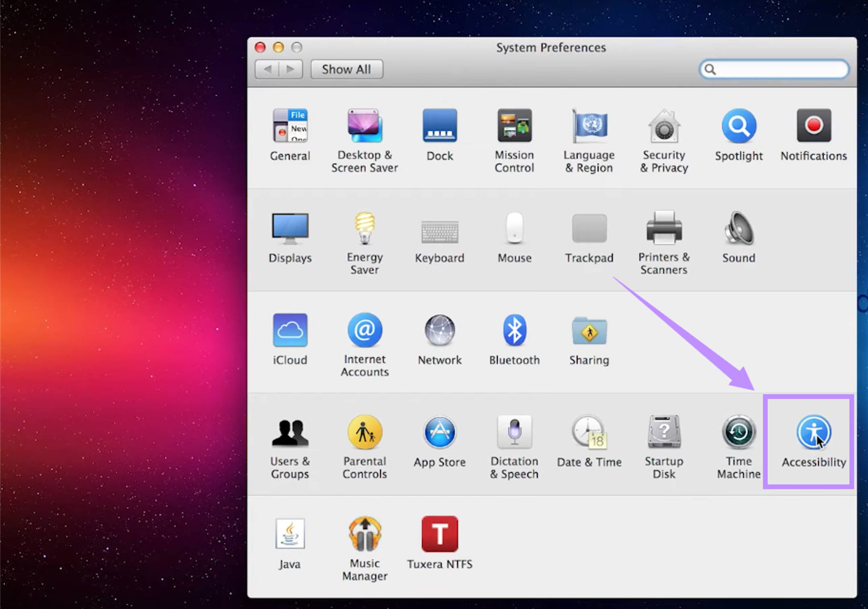Close the System Preferences window

(x=260, y=47)
